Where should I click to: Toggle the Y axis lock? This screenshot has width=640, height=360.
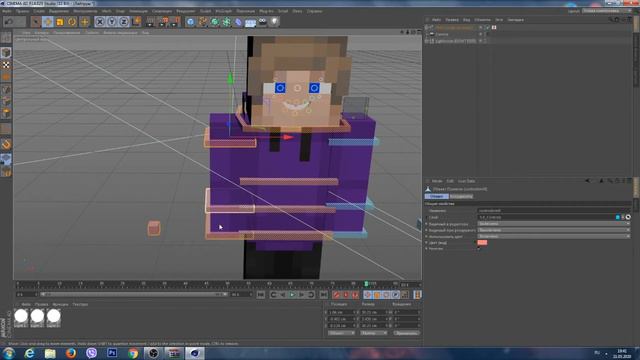(x=112, y=22)
